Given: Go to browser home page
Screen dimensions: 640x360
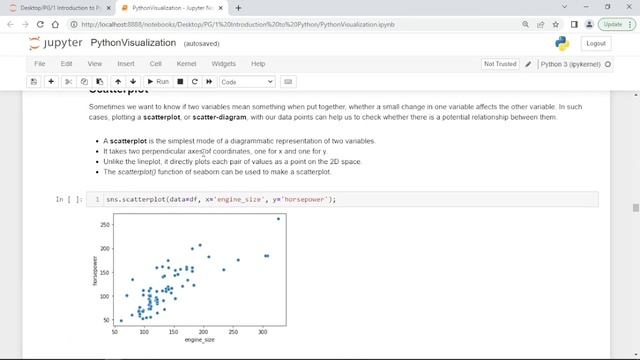Looking at the screenshot, I should pyautogui.click(x=55, y=24).
